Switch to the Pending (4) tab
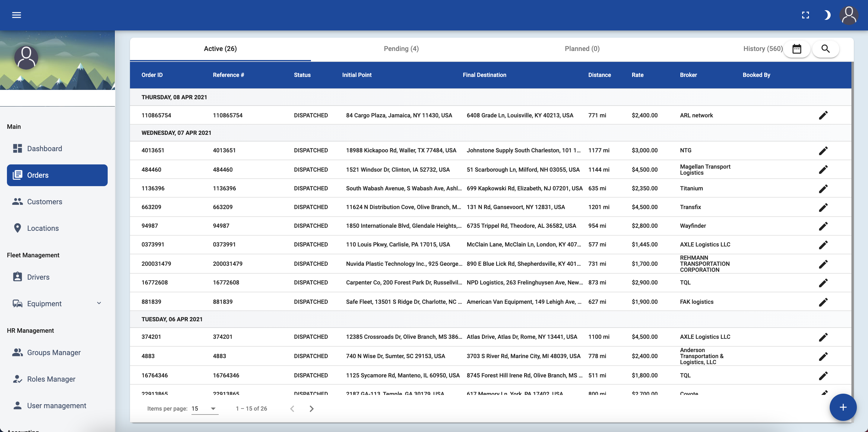The height and width of the screenshot is (432, 868). (x=401, y=49)
